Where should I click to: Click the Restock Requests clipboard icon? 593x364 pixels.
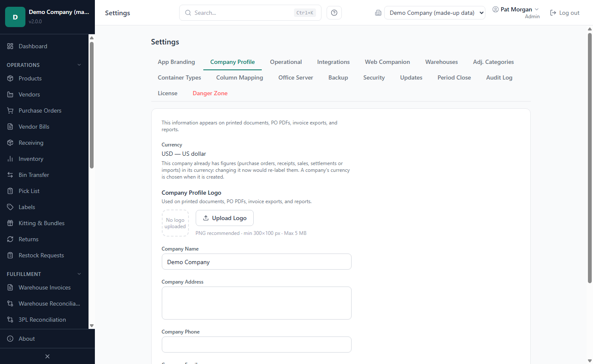tap(10, 255)
